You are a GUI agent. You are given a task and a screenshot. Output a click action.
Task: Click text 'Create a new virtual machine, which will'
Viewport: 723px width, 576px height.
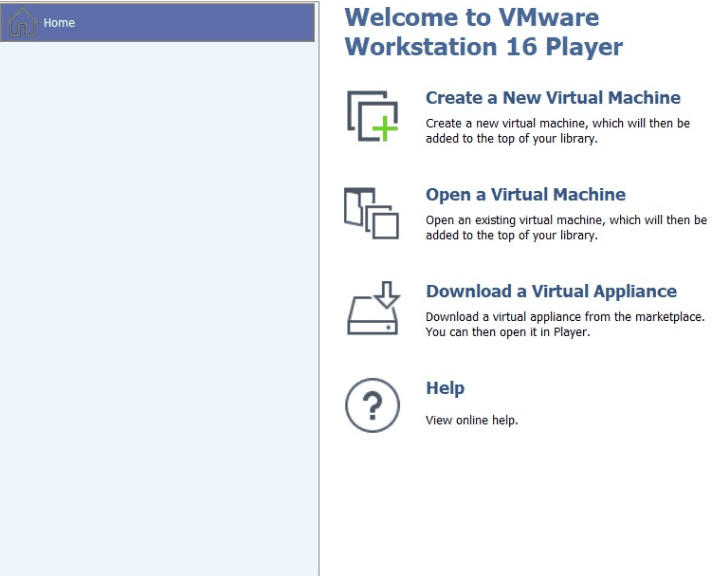pyautogui.click(x=535, y=124)
